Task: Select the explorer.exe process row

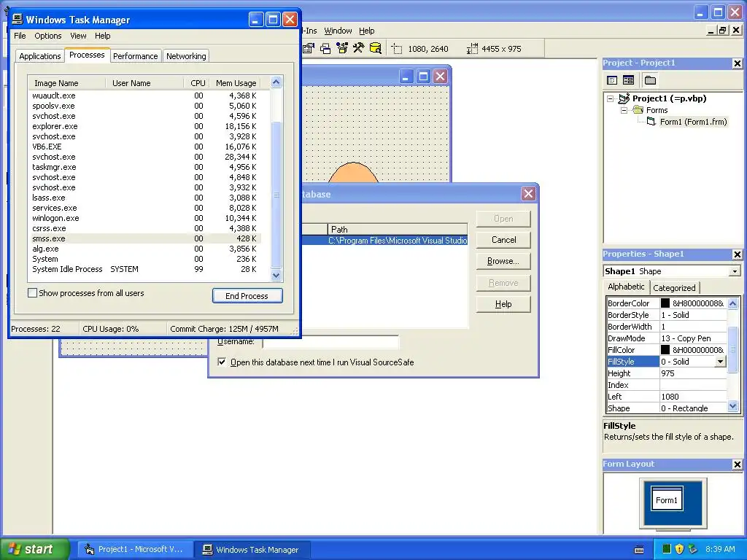Action: [144, 126]
